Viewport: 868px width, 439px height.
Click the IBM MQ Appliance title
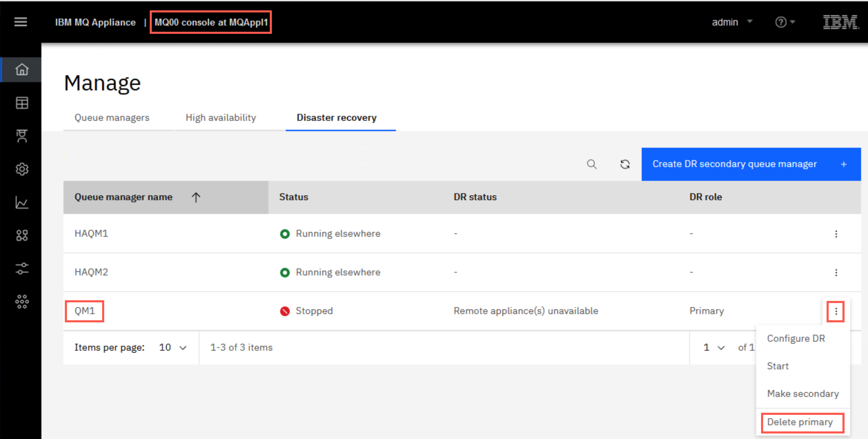pyautogui.click(x=95, y=22)
